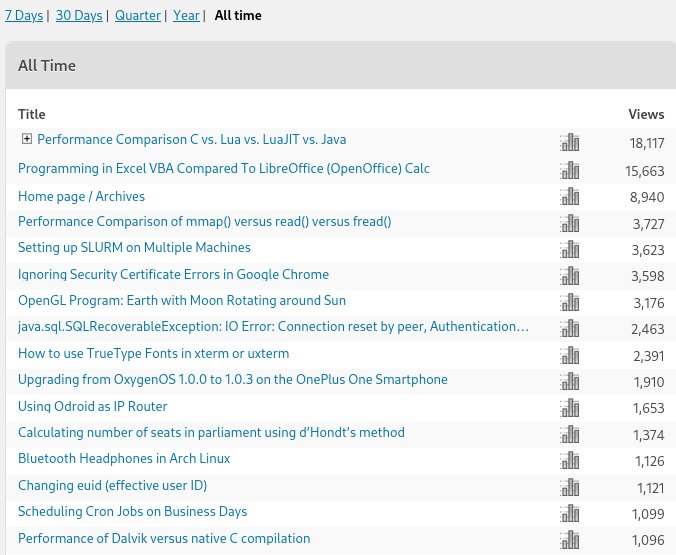Open stats chart icon for Performance Comparison C vs. Lua
This screenshot has width=676, height=555.
pos(569,142)
